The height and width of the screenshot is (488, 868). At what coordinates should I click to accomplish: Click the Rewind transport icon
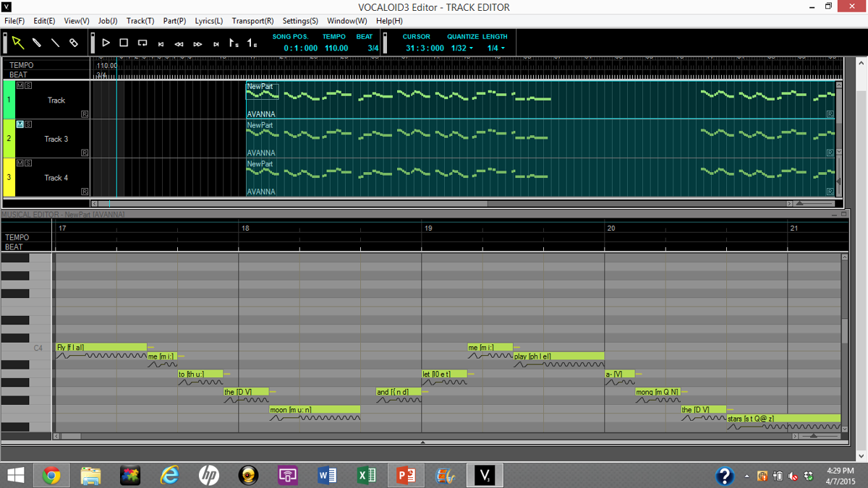179,44
